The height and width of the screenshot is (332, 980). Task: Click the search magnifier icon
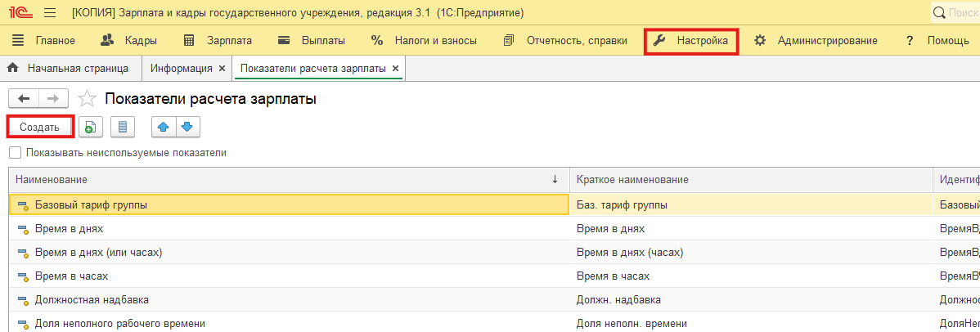coord(940,12)
